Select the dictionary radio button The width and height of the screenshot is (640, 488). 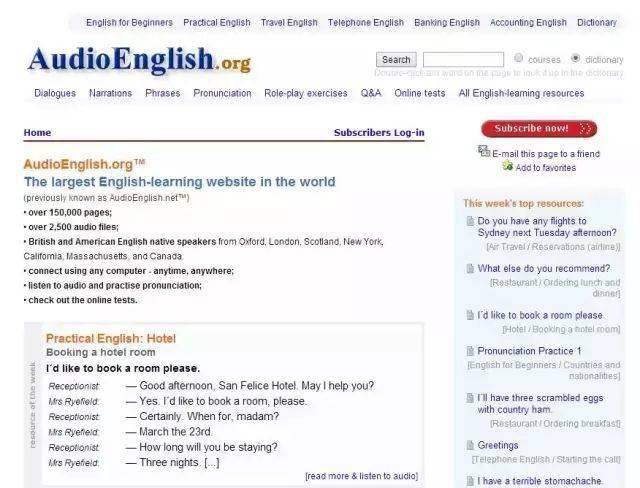pos(576,58)
